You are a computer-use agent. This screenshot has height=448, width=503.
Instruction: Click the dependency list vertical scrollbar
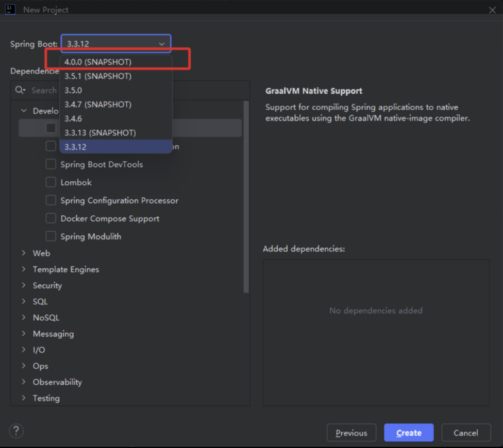coord(246,196)
